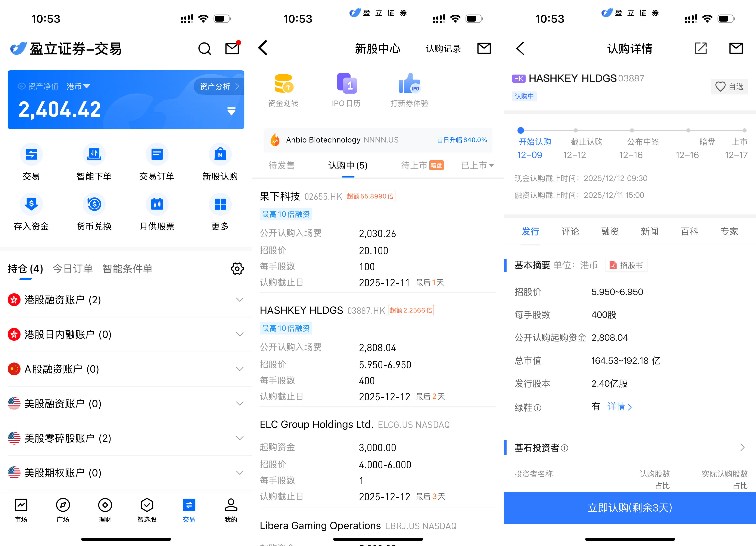Tap the 智能下单 smart order icon
Screen dimensions: 756x546
point(94,155)
